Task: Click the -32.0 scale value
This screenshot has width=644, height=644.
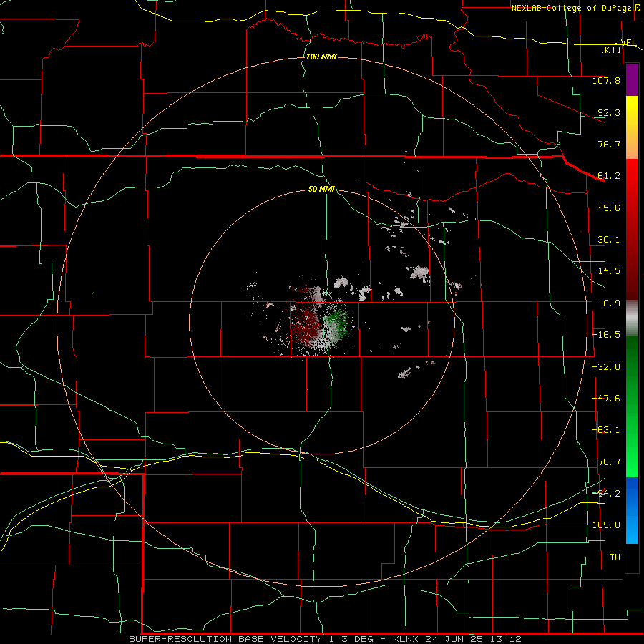Action: click(x=606, y=367)
